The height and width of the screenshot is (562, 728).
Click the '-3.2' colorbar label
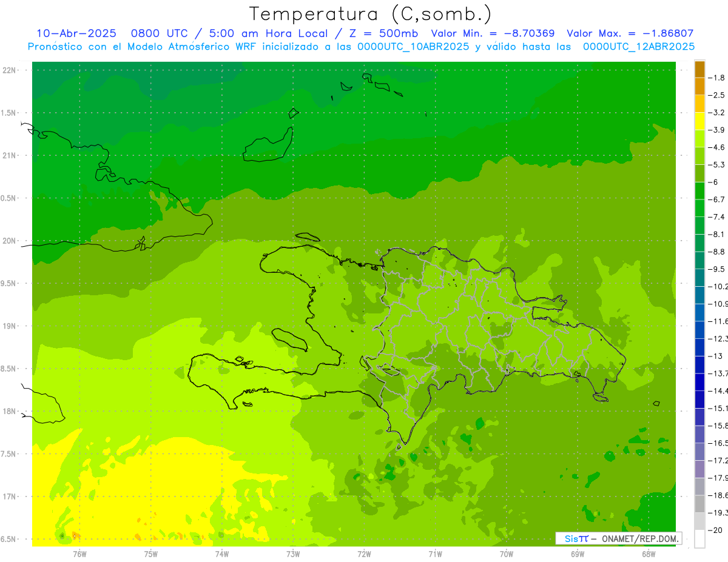pyautogui.click(x=718, y=113)
